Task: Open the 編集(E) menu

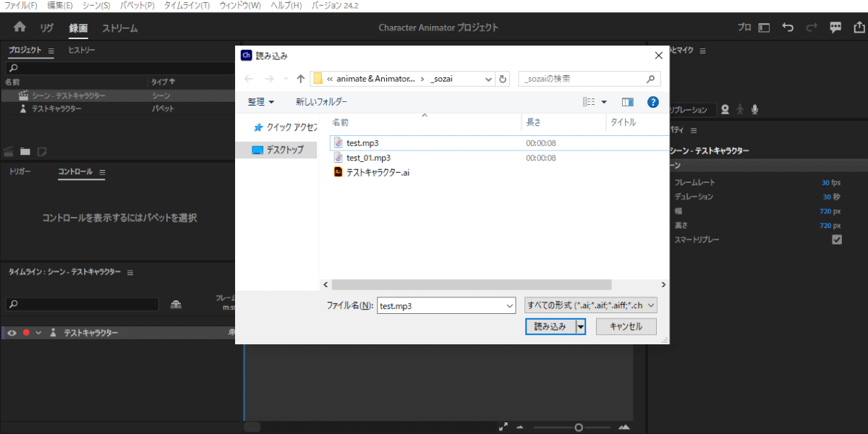Action: click(60, 5)
